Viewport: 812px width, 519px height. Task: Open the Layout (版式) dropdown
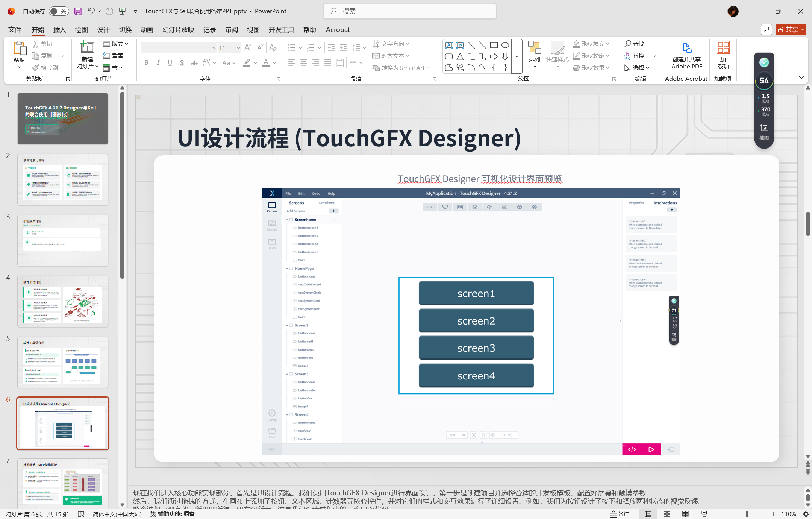point(116,44)
